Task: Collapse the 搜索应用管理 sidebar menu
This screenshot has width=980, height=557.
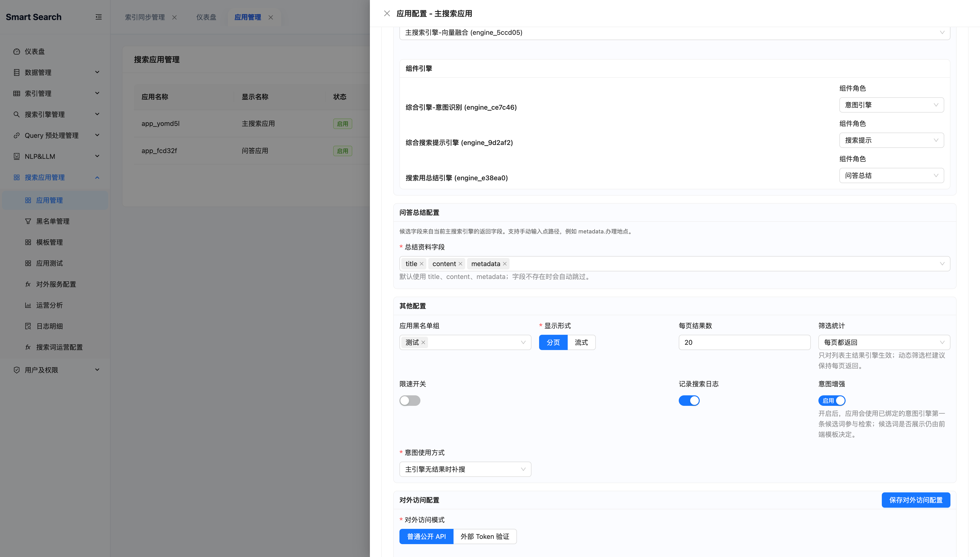Action: click(97, 177)
